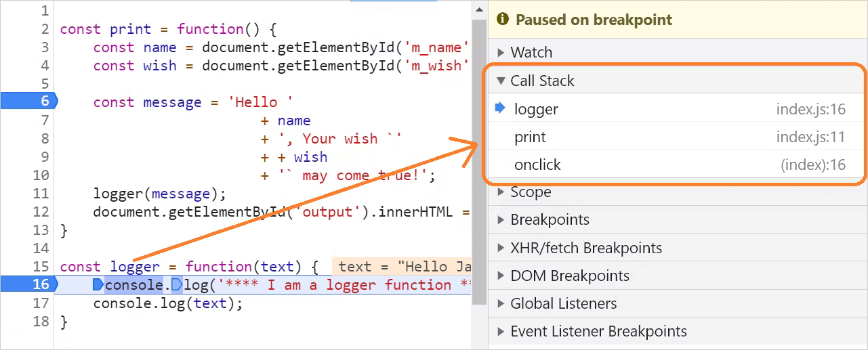Viewport: 868px width, 350px height.
Task: Select the onclick call stack frame
Action: (676, 165)
